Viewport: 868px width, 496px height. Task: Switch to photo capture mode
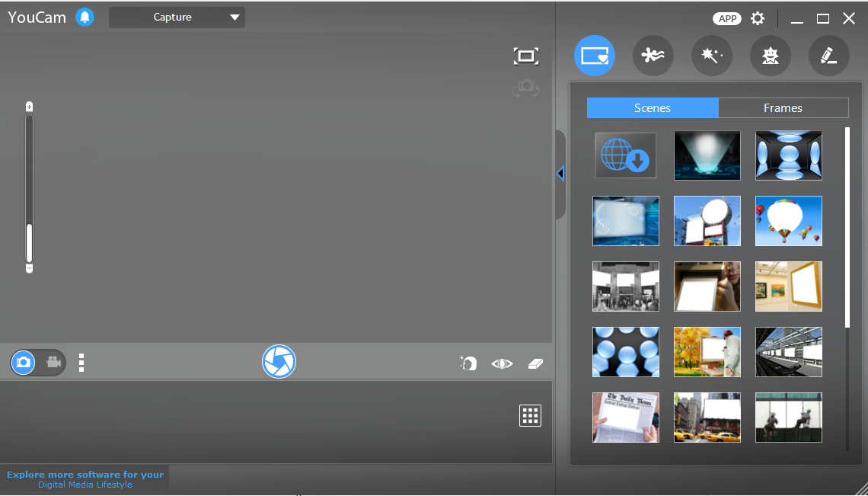click(x=24, y=363)
